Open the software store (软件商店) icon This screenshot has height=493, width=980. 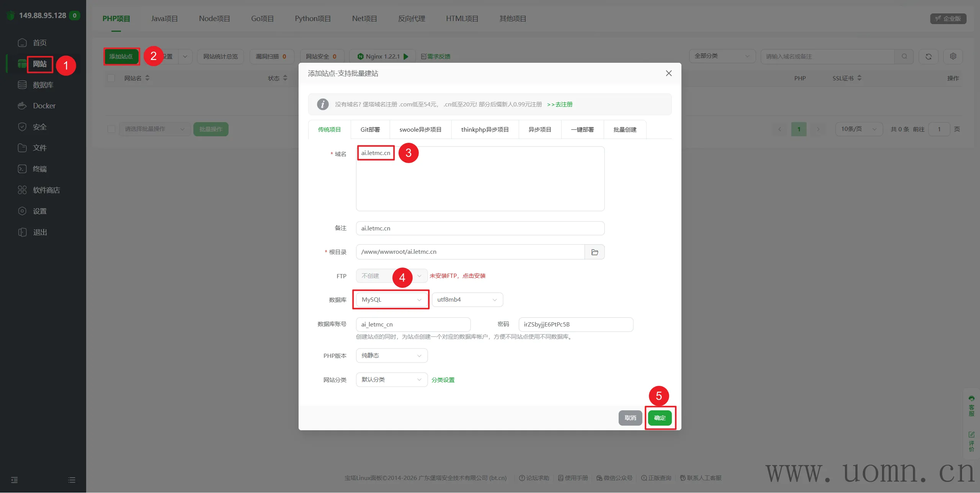(x=22, y=190)
